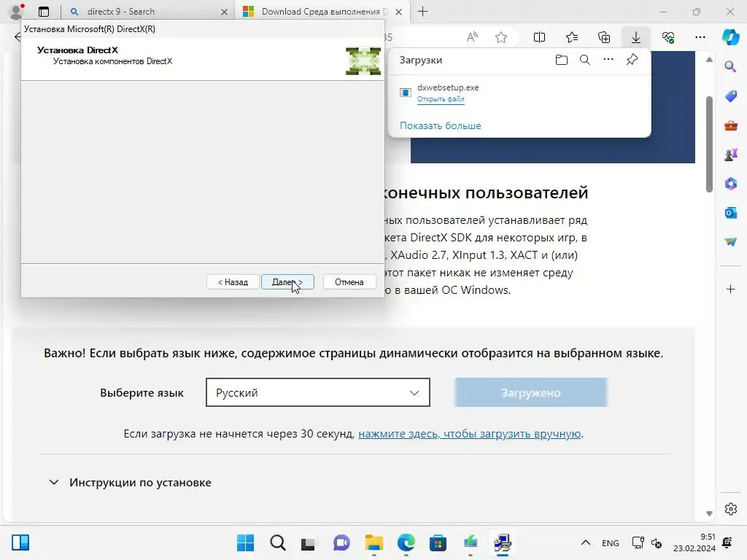
Task: Click scrollbar down arrow on the page
Action: pyautogui.click(x=709, y=513)
